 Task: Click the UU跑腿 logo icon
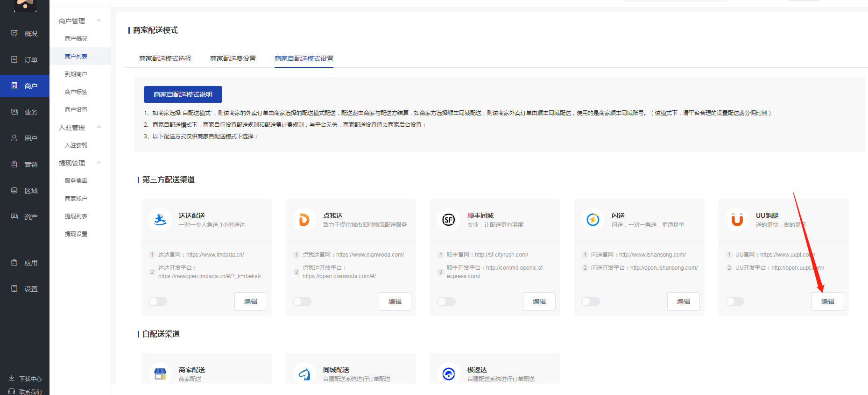pyautogui.click(x=737, y=220)
